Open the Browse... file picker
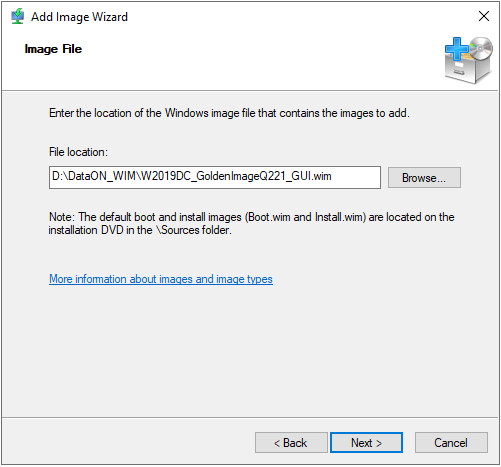501x467 pixels. [424, 177]
